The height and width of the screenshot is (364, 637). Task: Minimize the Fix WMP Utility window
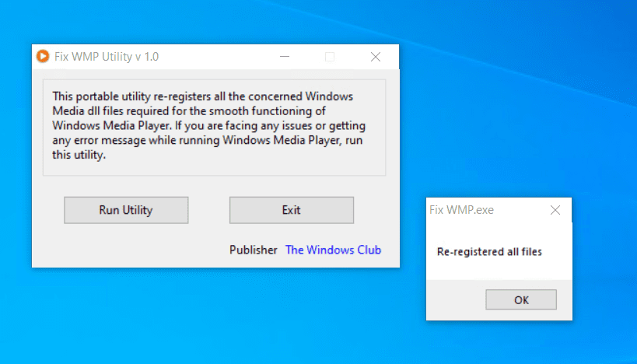pos(285,57)
